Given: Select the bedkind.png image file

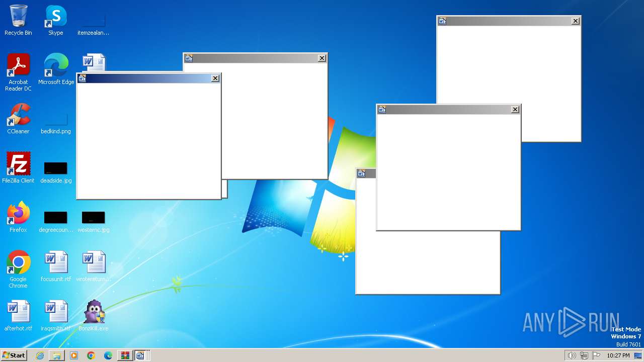Looking at the screenshot, I should coord(56,124).
